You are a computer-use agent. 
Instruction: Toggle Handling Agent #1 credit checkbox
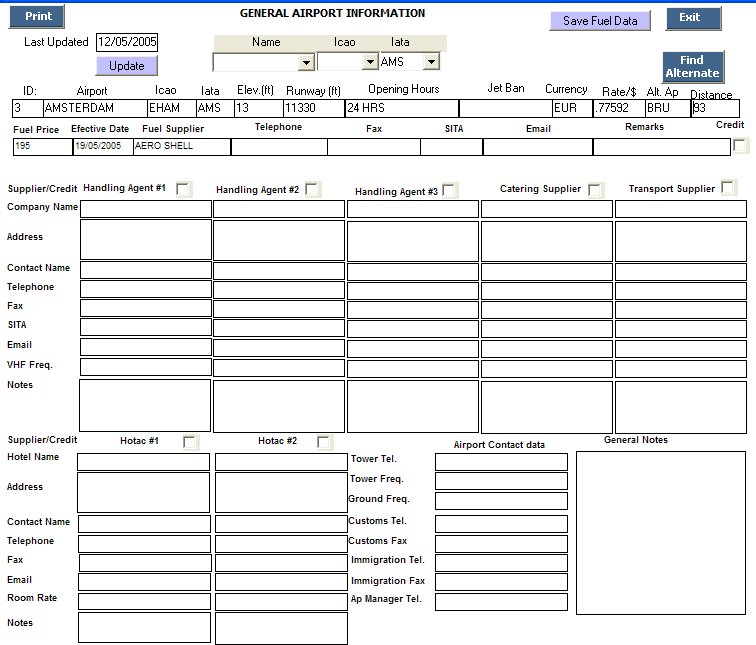tap(183, 189)
